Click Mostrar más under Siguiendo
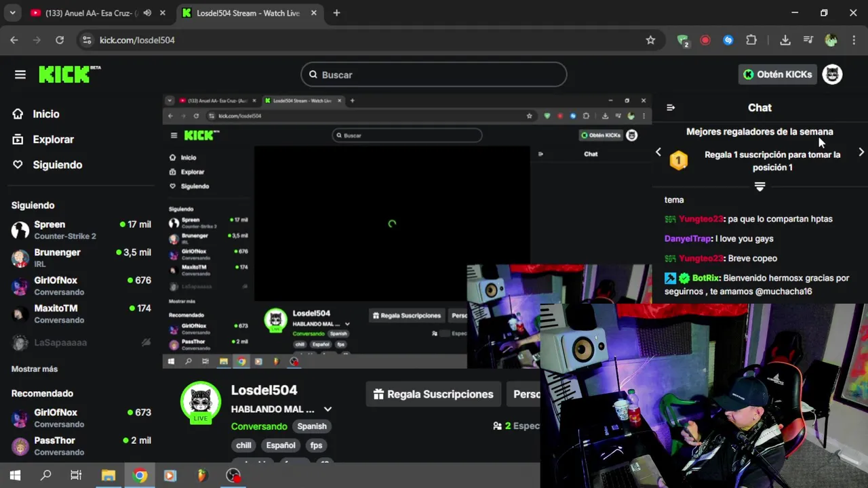The height and width of the screenshot is (488, 868). pos(35,369)
